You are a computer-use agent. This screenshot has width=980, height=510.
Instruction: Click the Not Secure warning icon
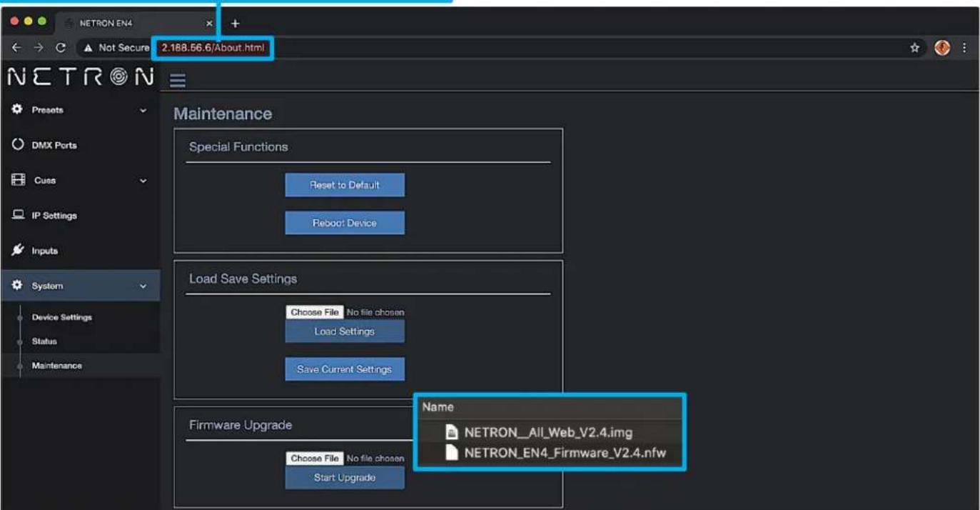(x=88, y=48)
